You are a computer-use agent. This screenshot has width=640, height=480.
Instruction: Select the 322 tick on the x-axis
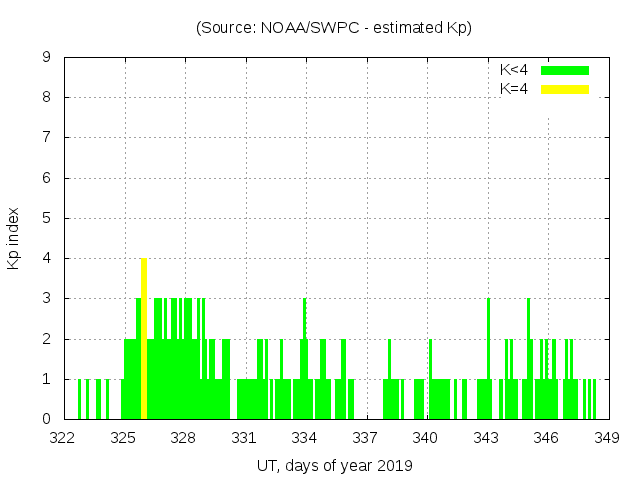click(63, 437)
